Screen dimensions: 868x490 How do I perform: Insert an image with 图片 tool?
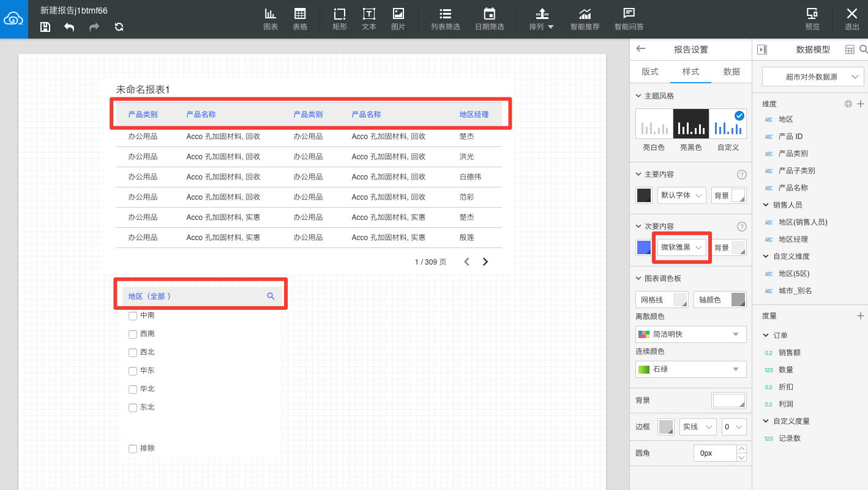coord(398,19)
